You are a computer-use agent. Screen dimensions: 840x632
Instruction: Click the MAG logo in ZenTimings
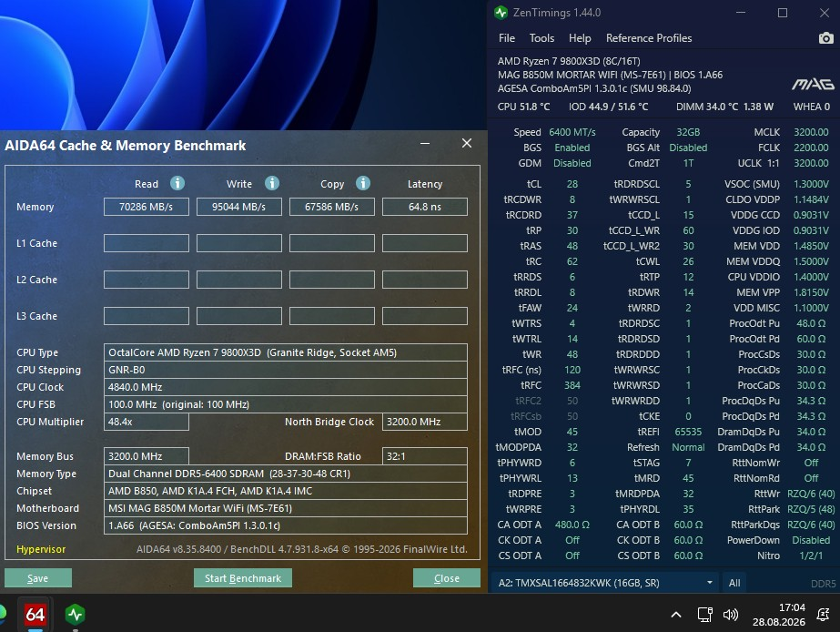click(813, 84)
